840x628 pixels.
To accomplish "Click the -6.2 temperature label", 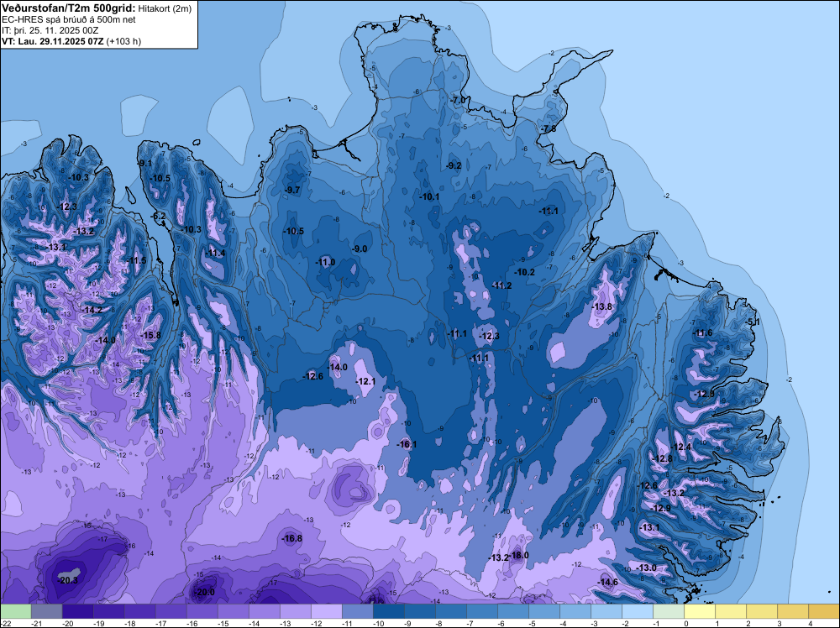I will click(159, 217).
